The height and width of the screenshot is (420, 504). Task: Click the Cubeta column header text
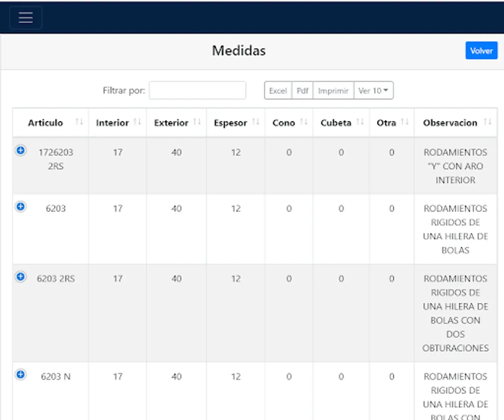(x=336, y=123)
